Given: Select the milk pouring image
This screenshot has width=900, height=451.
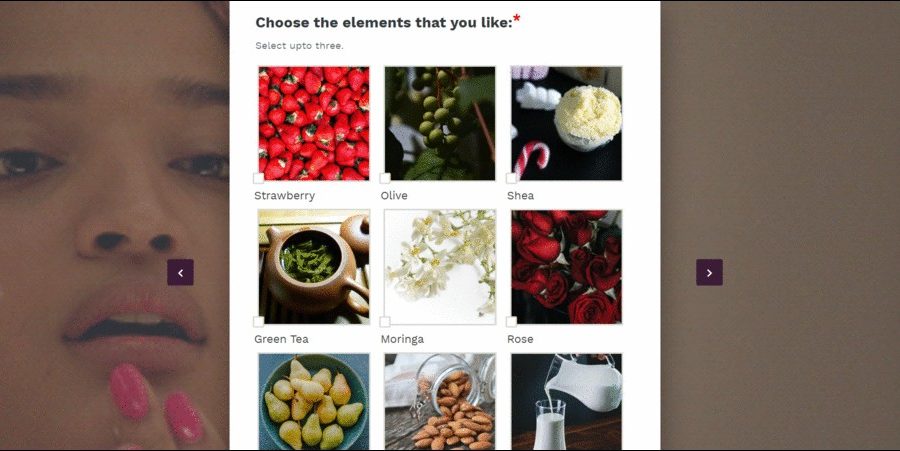Looking at the screenshot, I should point(566,402).
